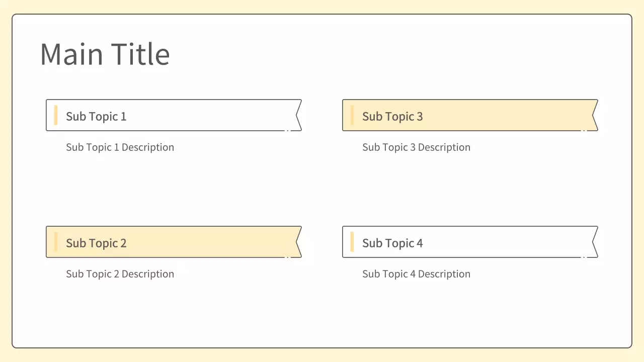Viewport: 644px width, 362px height.
Task: Select yellow accent bar beside Sub Topic 3
Action: tap(352, 115)
